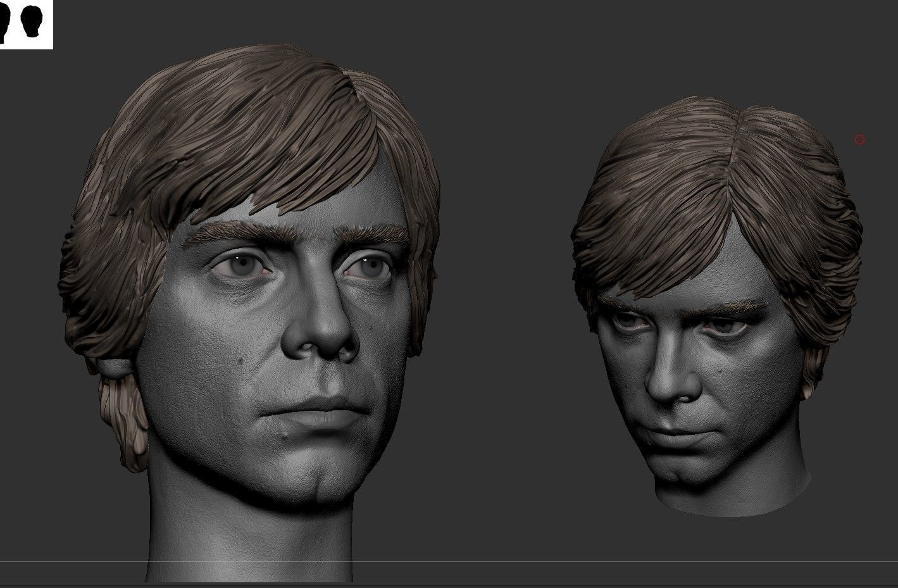The image size is (898, 588).
Task: Select the smaller tilted head sculpt
Action: (x=716, y=306)
